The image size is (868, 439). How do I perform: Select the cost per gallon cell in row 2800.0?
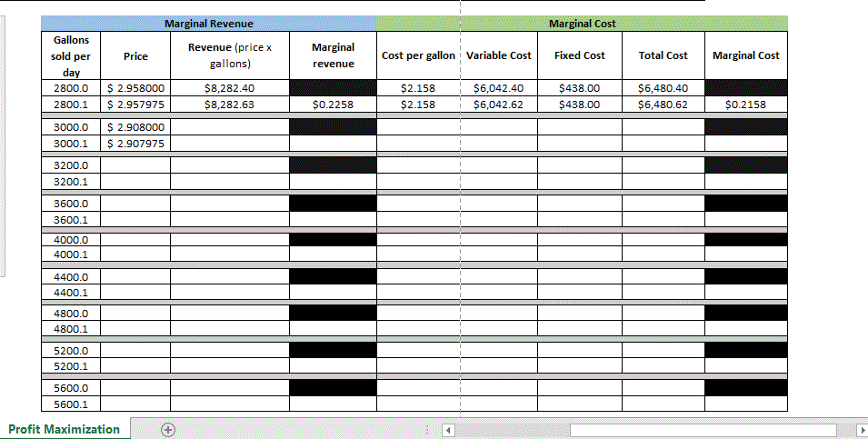418,88
